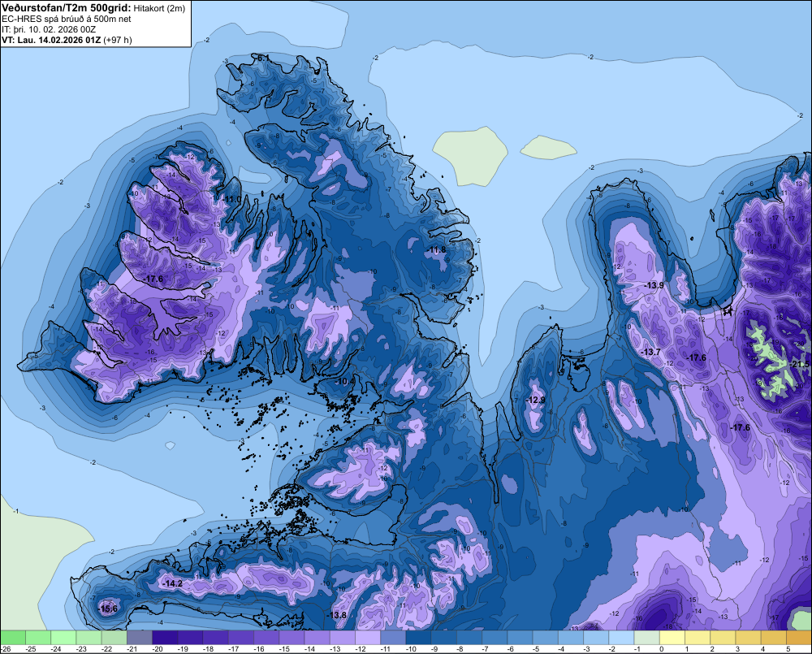Click the '-13.8' temperature value on the map

click(337, 615)
